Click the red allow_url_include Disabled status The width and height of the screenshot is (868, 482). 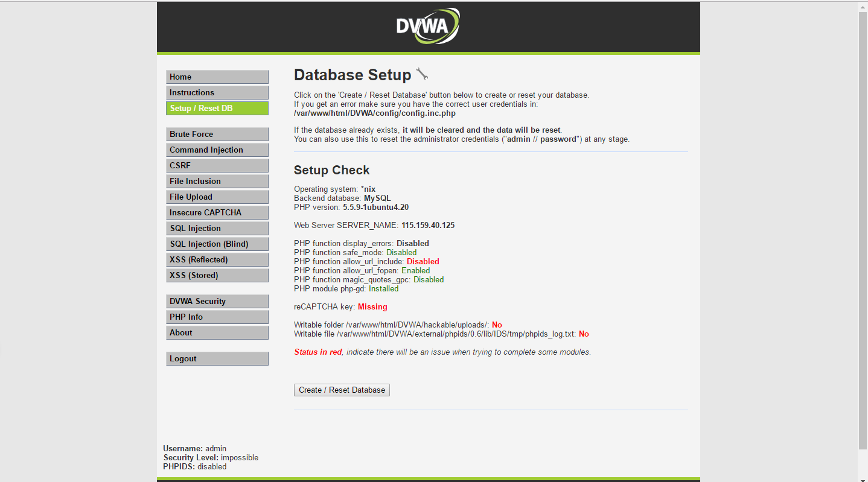tap(423, 261)
